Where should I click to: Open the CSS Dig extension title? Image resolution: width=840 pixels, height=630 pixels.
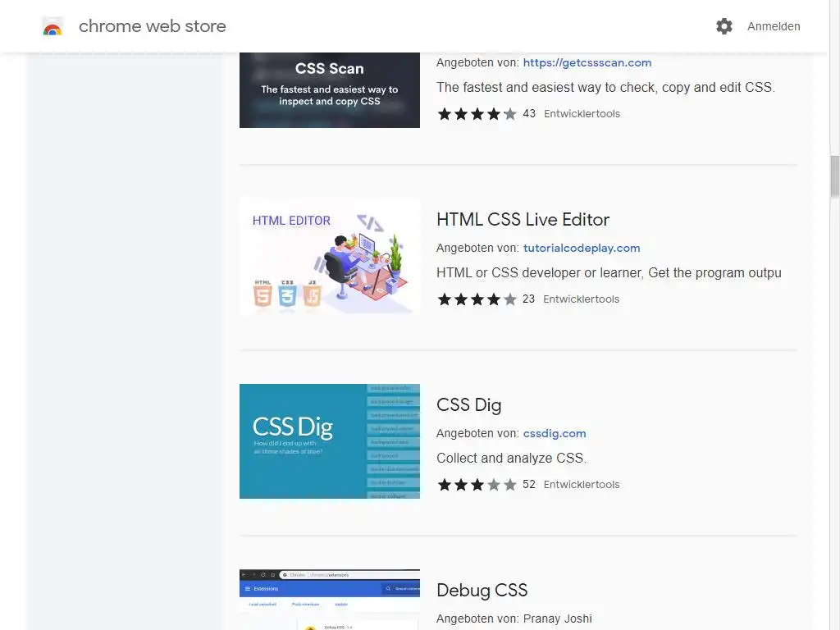[x=468, y=405]
